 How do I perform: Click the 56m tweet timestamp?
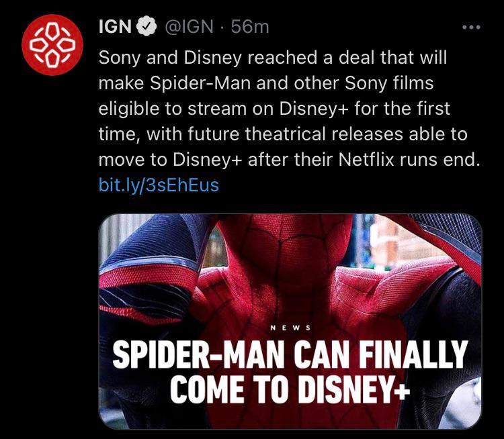[250, 26]
